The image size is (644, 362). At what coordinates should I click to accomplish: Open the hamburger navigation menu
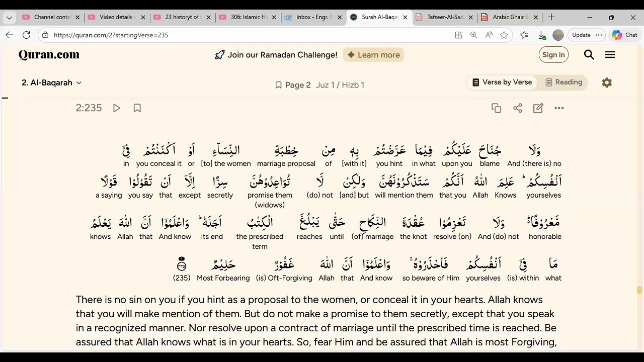[x=610, y=55]
